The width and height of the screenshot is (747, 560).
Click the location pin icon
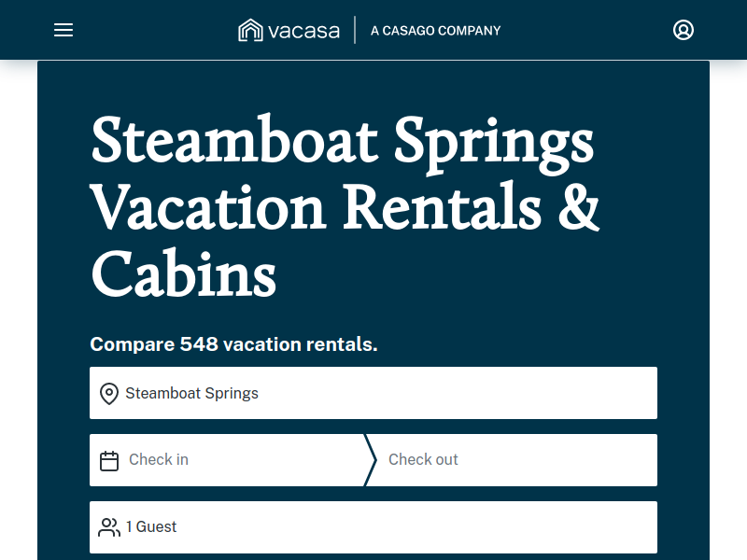(109, 394)
